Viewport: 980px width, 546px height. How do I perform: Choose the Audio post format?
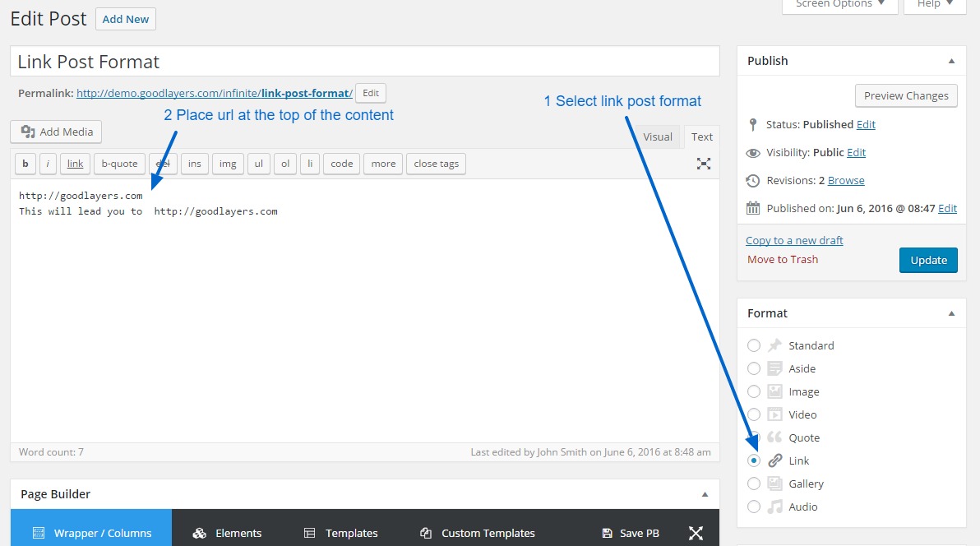click(x=754, y=507)
